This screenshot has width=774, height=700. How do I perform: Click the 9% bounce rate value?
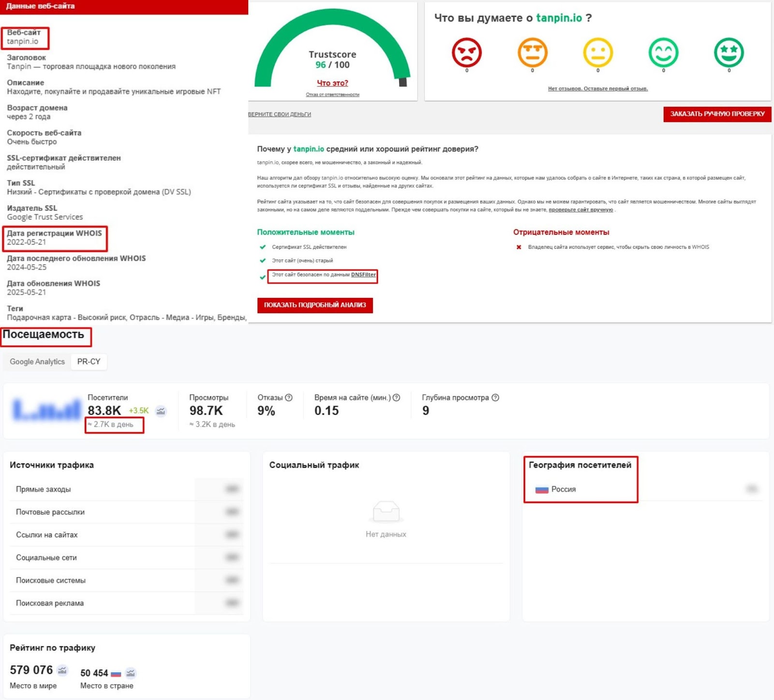(266, 411)
